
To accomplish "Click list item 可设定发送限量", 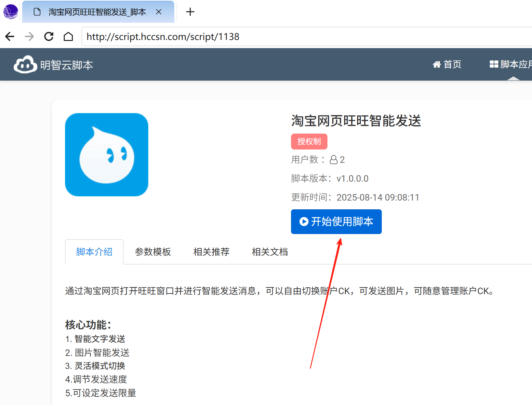I will point(104,393).
